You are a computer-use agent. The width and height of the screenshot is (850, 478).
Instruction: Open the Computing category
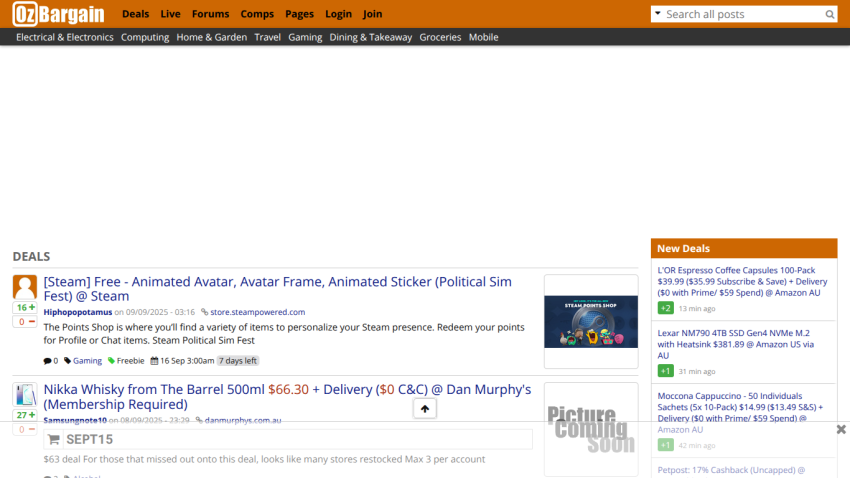coord(145,37)
